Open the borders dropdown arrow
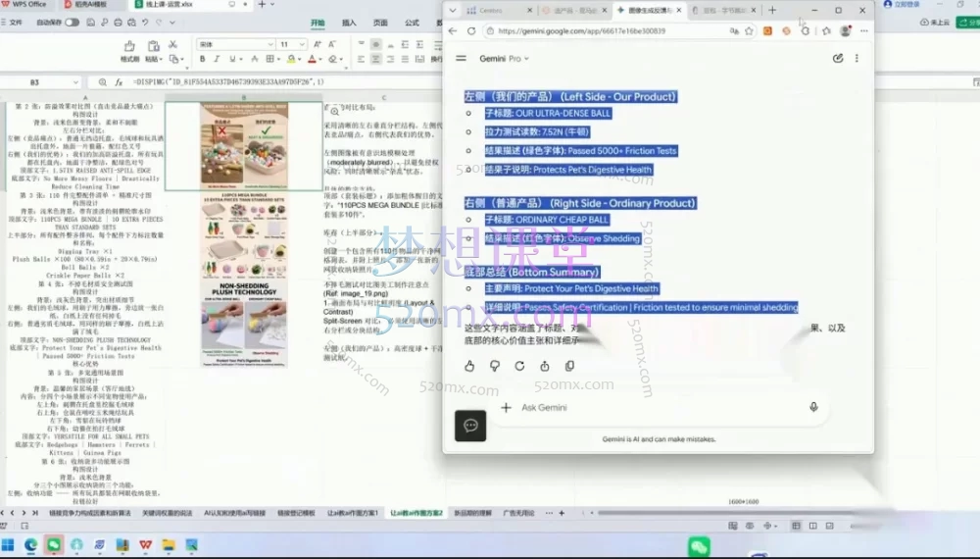Viewport: 980px width, 559px height. pyautogui.click(x=278, y=59)
